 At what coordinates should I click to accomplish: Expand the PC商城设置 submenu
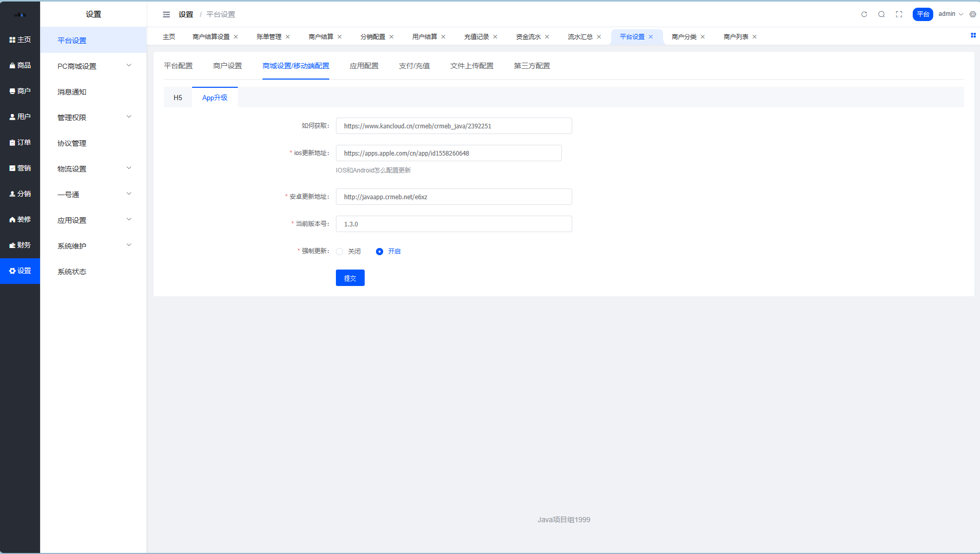tap(93, 66)
